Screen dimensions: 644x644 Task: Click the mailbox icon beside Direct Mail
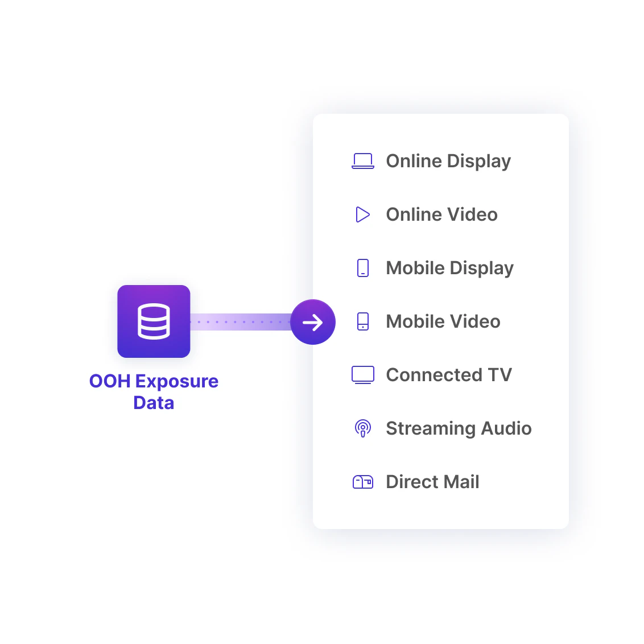click(363, 482)
